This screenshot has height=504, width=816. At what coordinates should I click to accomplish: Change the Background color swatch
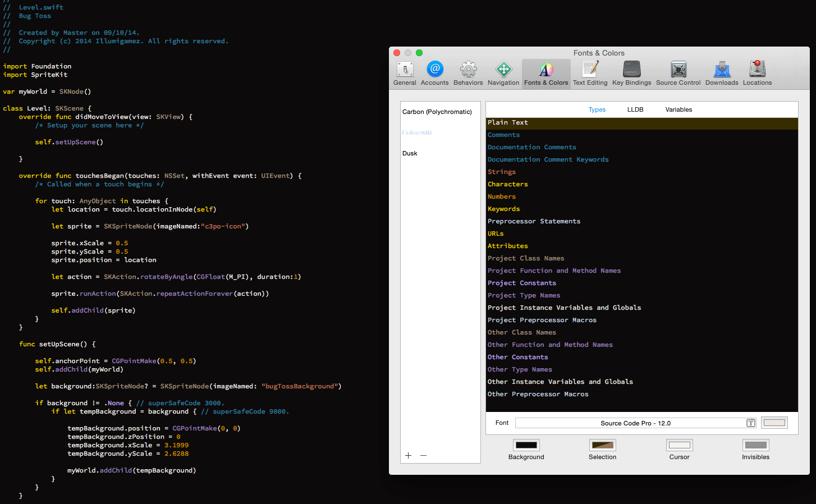[x=526, y=445]
